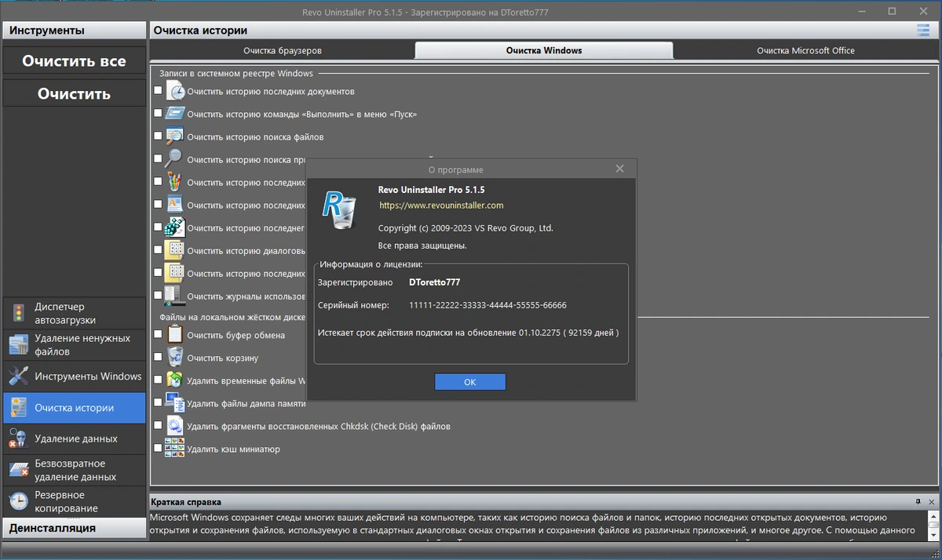Screen dimensions: 942x560
Task: Close the 'О программе' dialog
Action: 620,169
